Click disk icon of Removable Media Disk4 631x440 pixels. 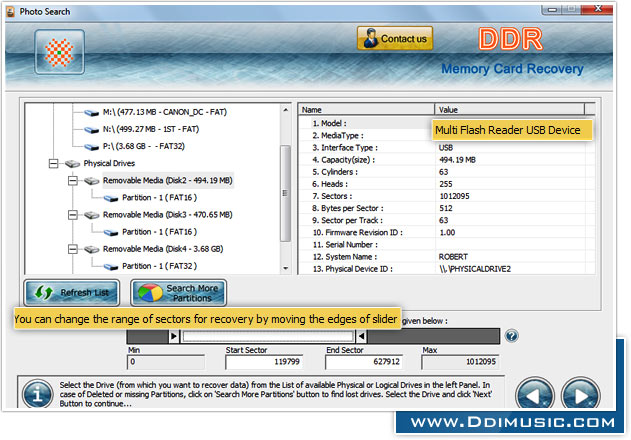(x=92, y=249)
